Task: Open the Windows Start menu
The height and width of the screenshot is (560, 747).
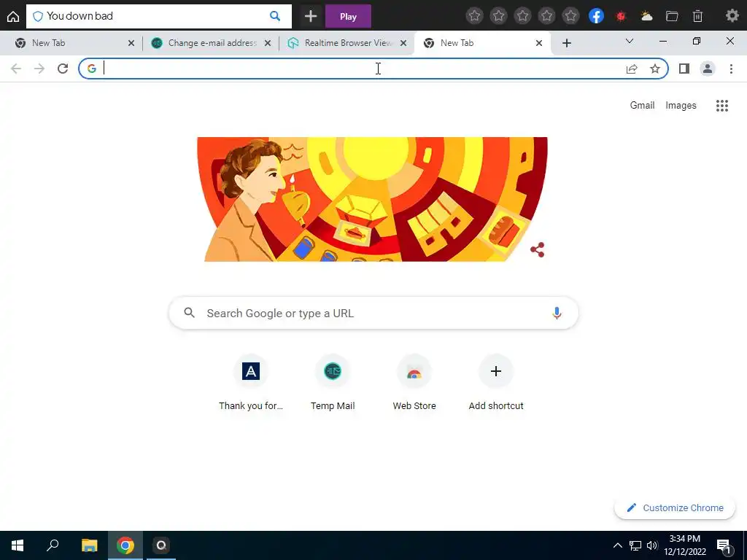Action: (18, 545)
